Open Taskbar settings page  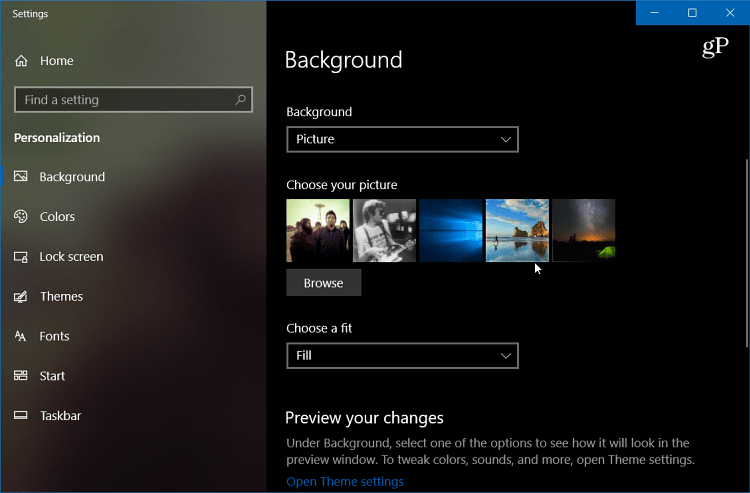(x=133, y=416)
